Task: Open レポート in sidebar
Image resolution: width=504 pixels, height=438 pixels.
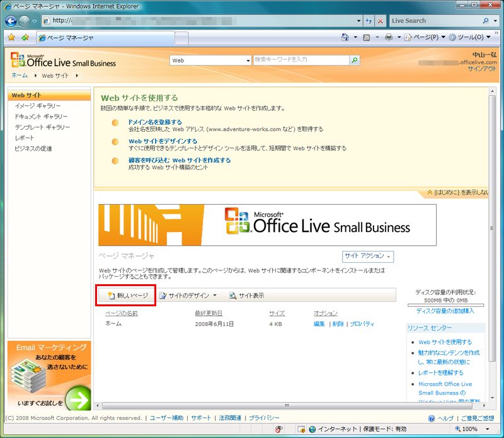Action: point(24,138)
